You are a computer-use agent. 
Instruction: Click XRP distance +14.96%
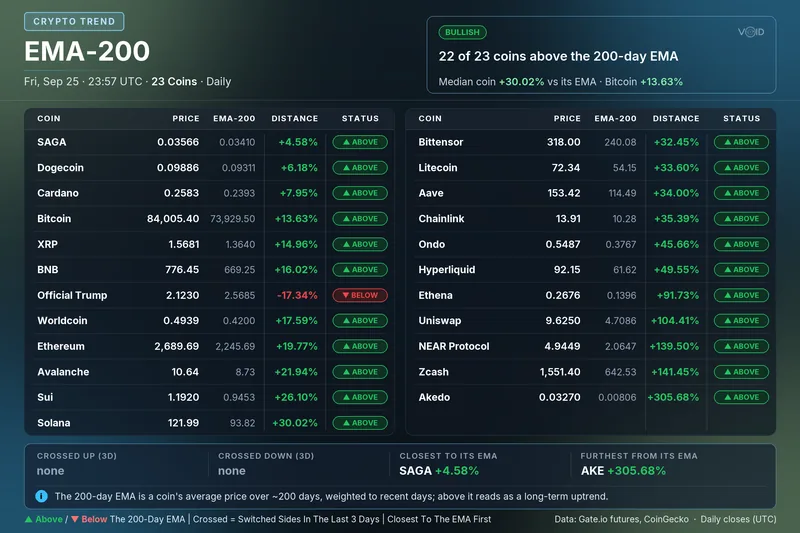pyautogui.click(x=296, y=244)
